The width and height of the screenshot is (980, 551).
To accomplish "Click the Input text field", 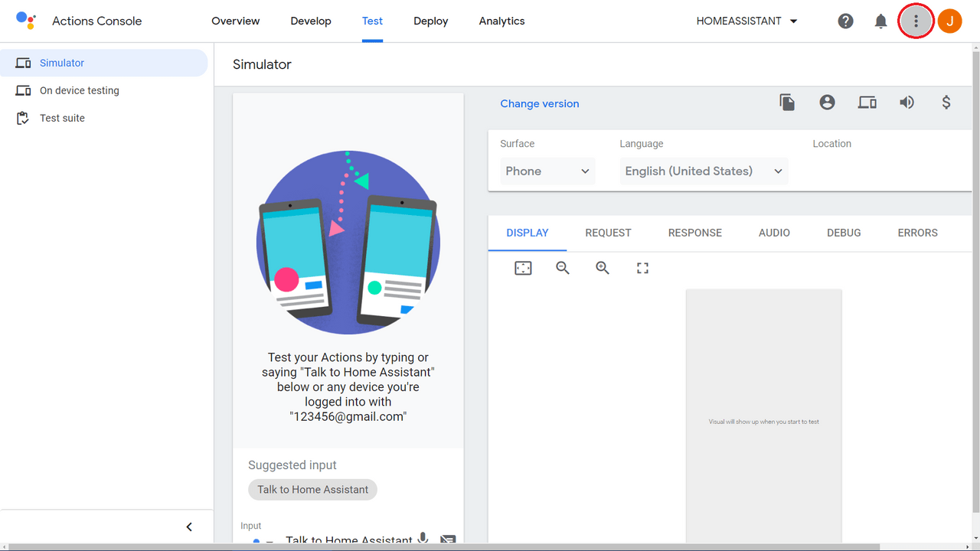I will click(x=348, y=540).
